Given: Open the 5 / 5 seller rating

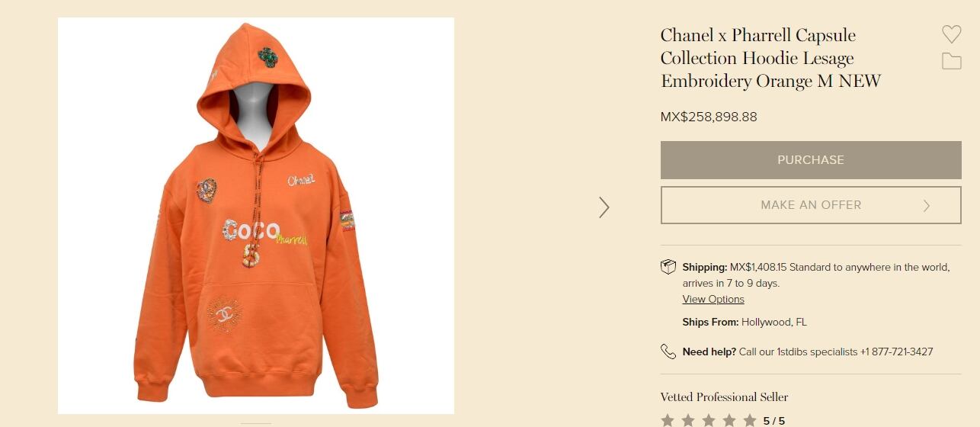Looking at the screenshot, I should point(773,421).
